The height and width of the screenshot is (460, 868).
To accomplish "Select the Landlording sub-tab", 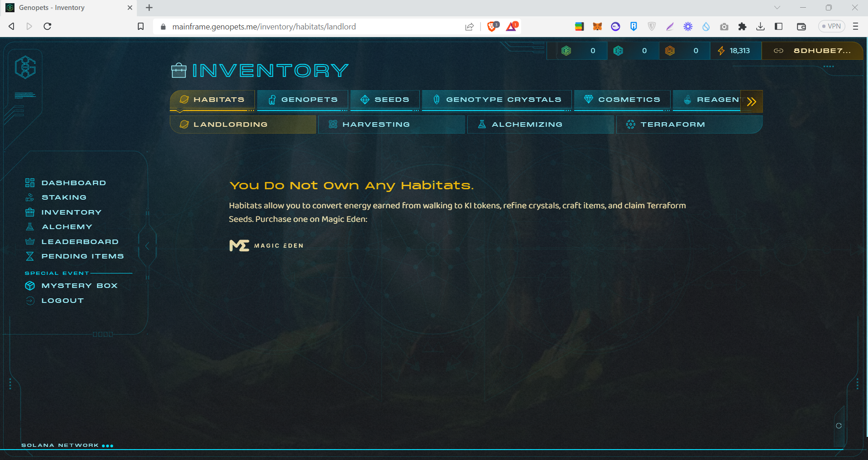I will pos(243,125).
